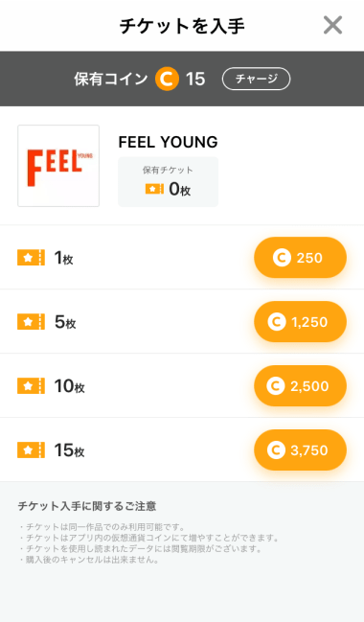Buy 15 tickets for 3,750 coins
The width and height of the screenshot is (364, 622).
click(300, 450)
